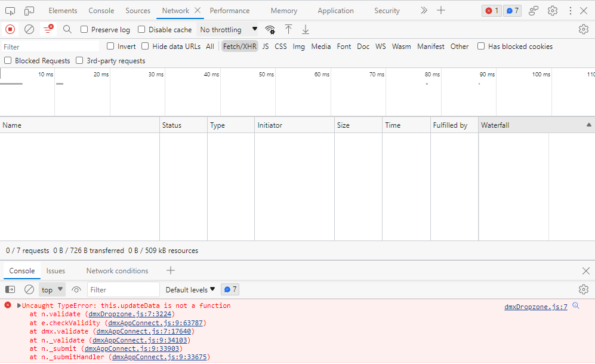Viewport: 595px width, 364px height.
Task: Toggle device emulation toolbar icon
Action: (x=29, y=11)
